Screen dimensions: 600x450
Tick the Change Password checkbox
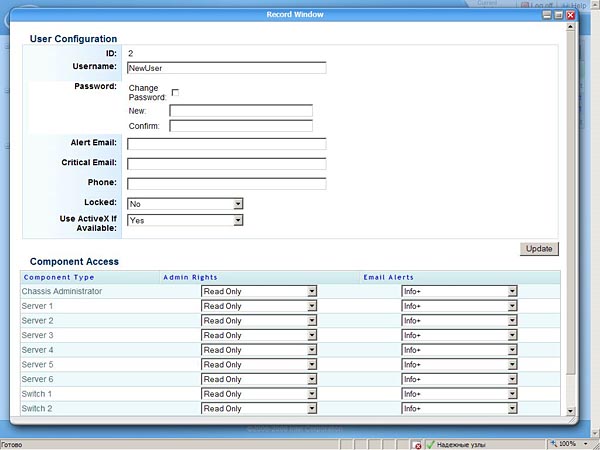click(175, 92)
